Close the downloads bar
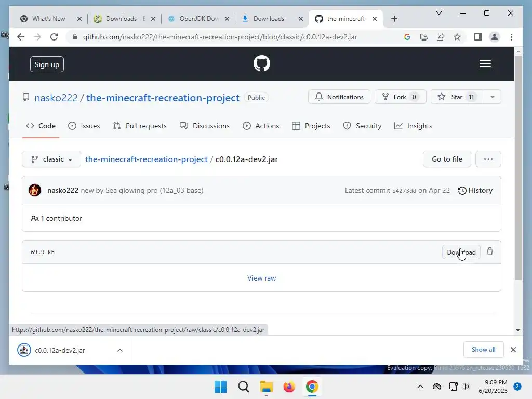Viewport: 532px width, 399px height. pyautogui.click(x=513, y=350)
